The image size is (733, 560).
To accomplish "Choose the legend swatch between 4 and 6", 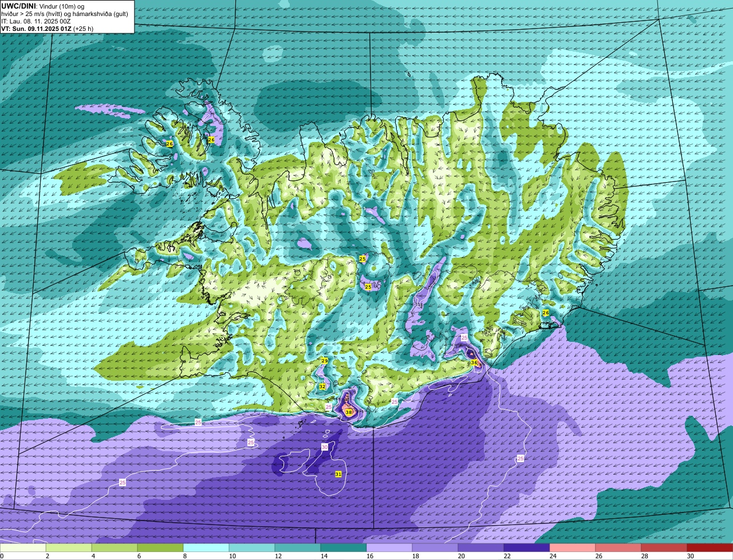I will 115,548.
